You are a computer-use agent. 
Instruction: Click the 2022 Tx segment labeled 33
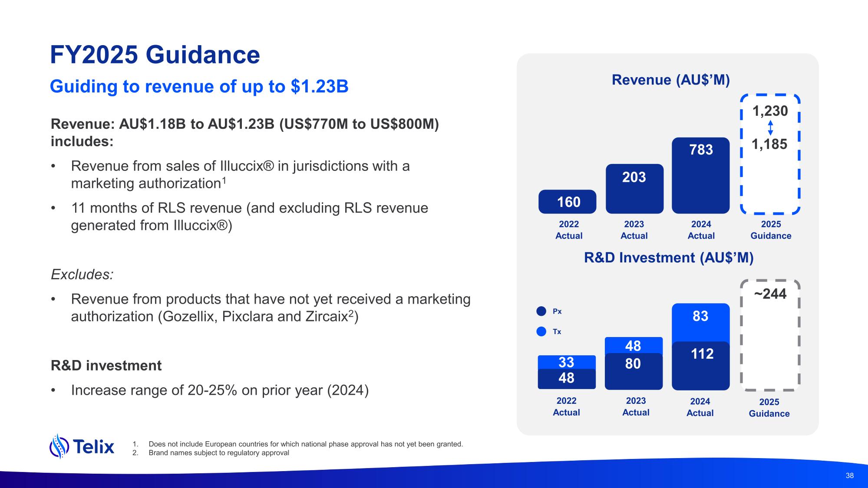(x=566, y=362)
